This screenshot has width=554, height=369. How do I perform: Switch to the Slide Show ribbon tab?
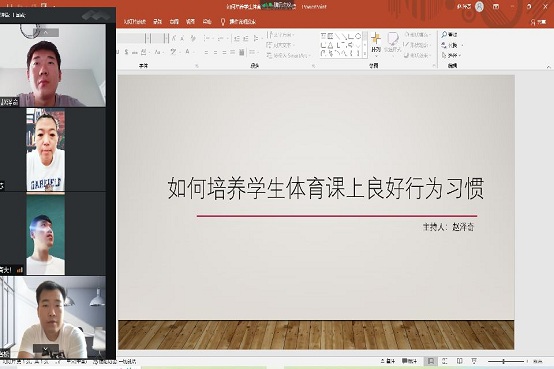[135, 22]
